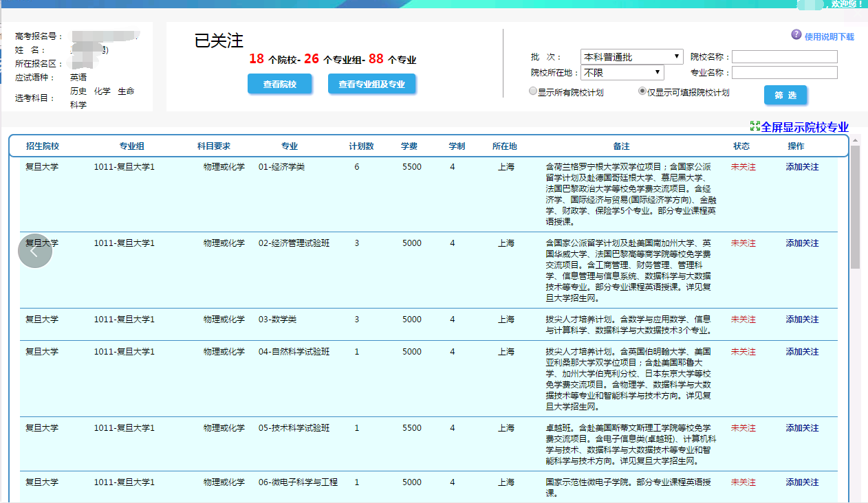Image resolution: width=868 pixels, height=503 pixels.
Task: Click 添加关注 for 03-数学类
Action: (802, 320)
